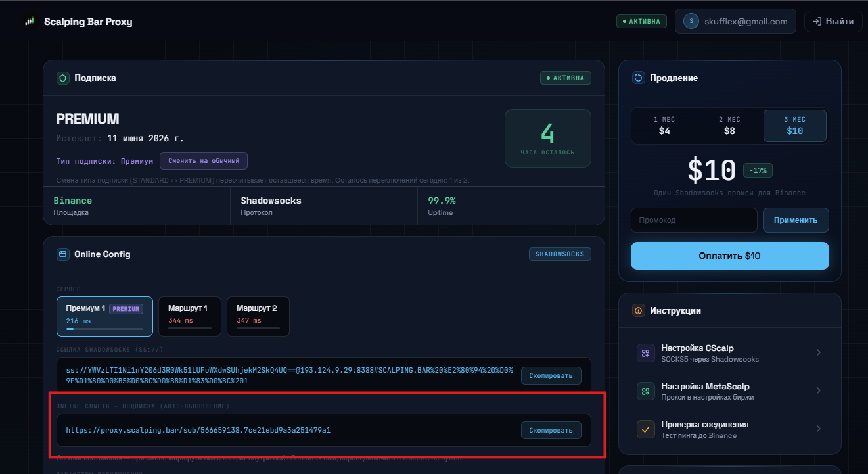The width and height of the screenshot is (868, 474).
Task: Apply promo code with Применить
Action: pos(796,220)
